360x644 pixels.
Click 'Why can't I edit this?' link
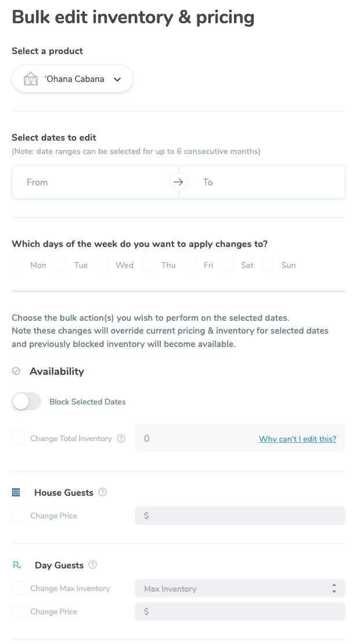297,439
